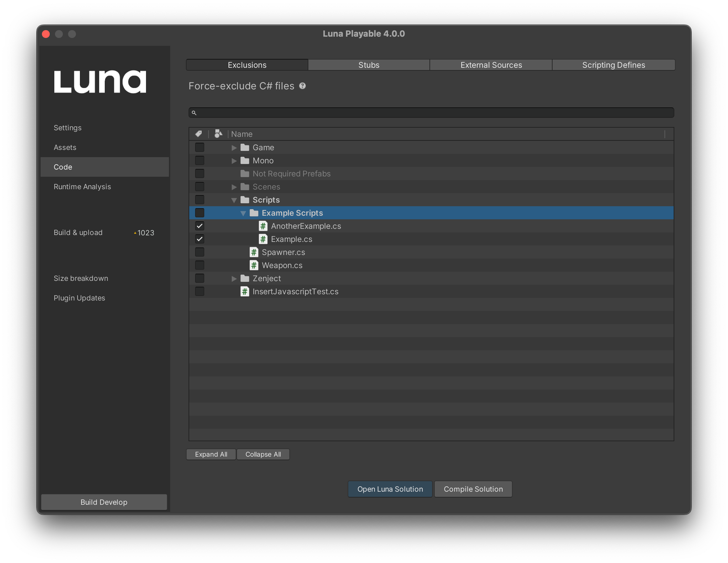Click the Not Required Prefabs folder icon
728x563 pixels.
coord(245,174)
